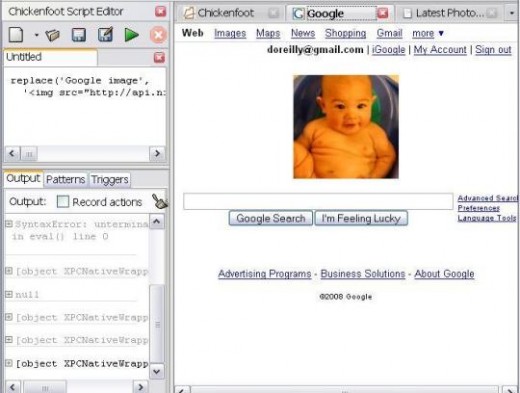Create a new script with New icon
This screenshot has height=393, width=520.
[x=16, y=35]
